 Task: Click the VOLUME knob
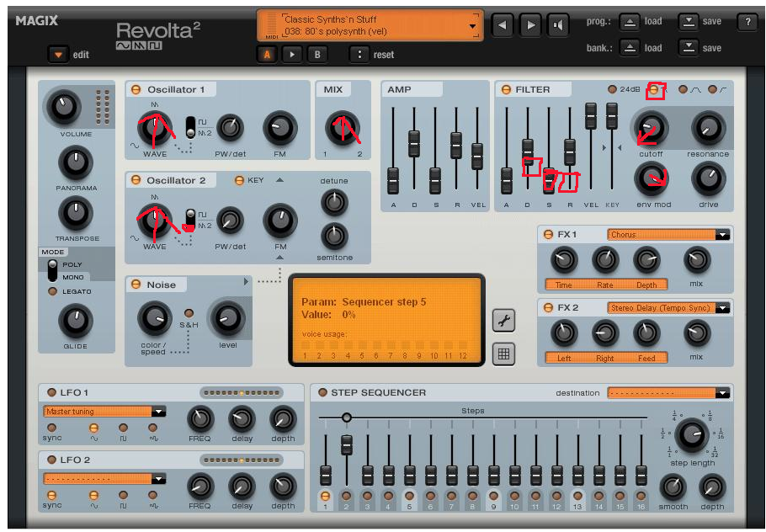[63, 108]
